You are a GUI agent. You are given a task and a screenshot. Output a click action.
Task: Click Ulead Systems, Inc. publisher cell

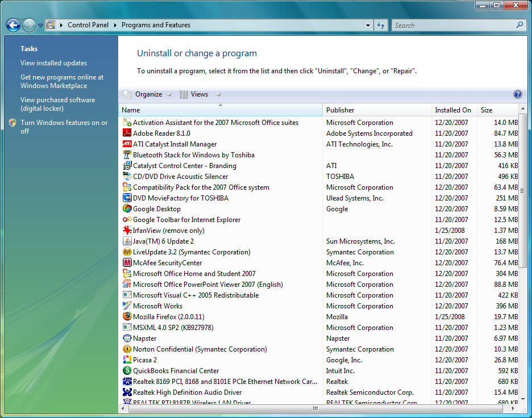[355, 198]
